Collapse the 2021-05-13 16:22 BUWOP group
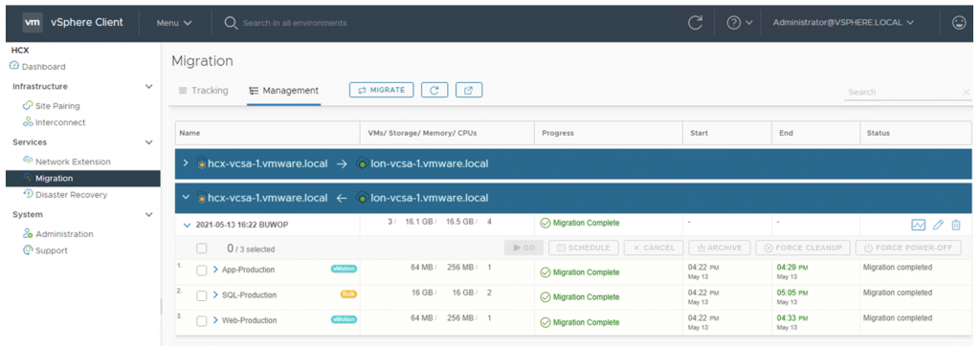 187,225
